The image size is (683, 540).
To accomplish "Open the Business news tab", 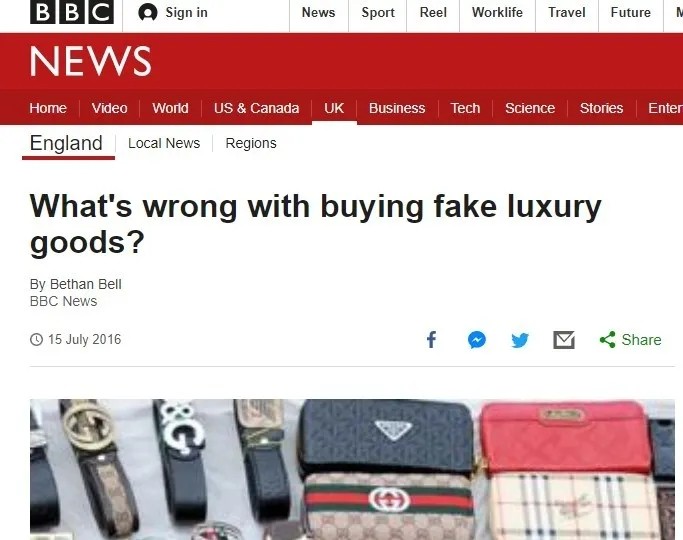I will pos(397,108).
